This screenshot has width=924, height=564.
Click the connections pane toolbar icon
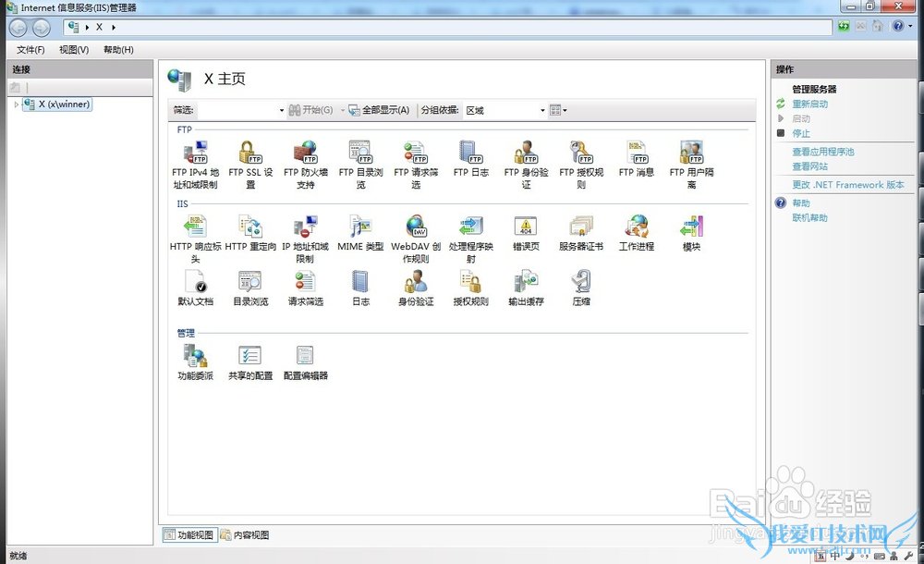point(16,87)
